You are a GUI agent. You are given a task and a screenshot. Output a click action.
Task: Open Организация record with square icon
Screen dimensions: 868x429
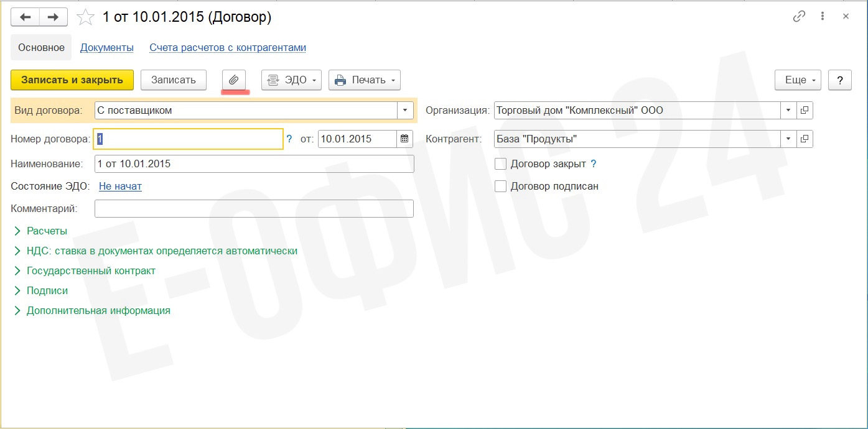pyautogui.click(x=805, y=111)
